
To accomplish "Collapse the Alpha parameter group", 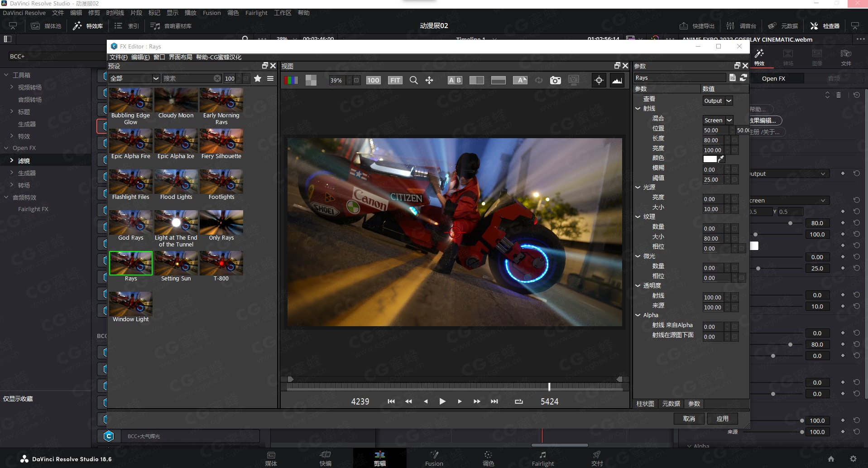I will tap(638, 315).
